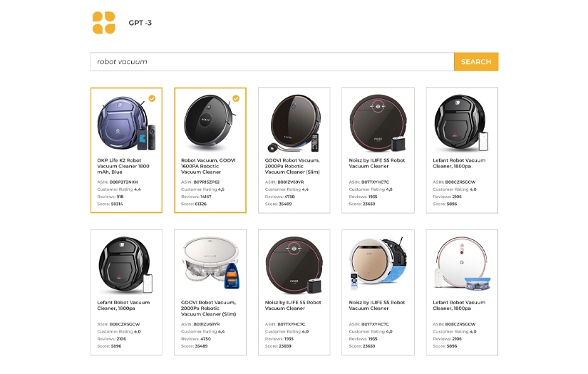Deselect the GOOVI 1600PA card checkmark

pyautogui.click(x=236, y=98)
